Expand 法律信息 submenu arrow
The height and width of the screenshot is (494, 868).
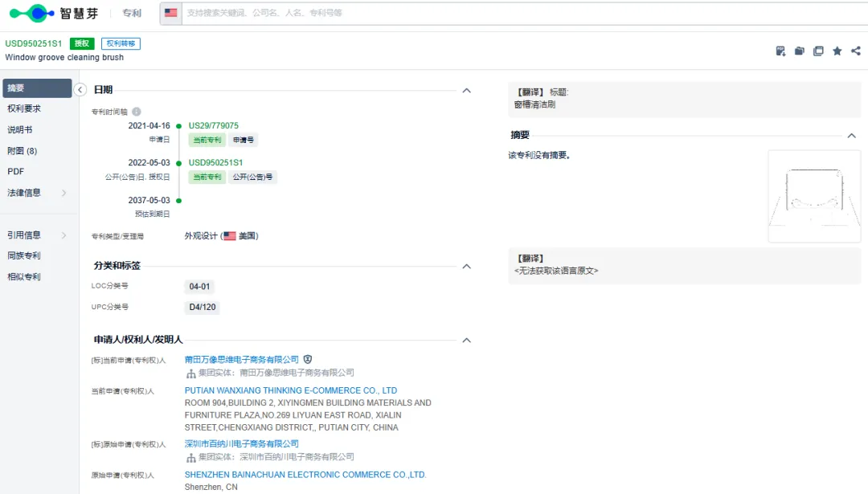pos(63,193)
